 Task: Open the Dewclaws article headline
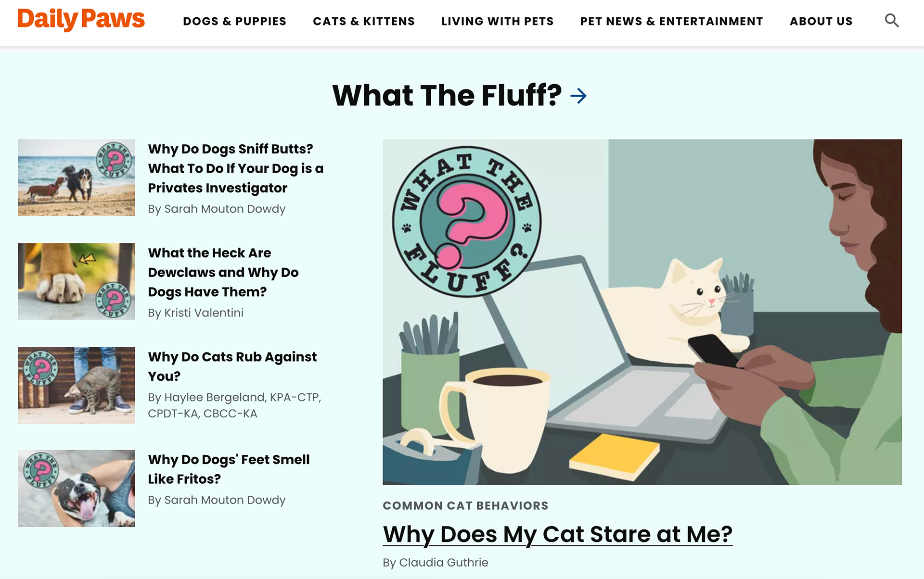(223, 272)
